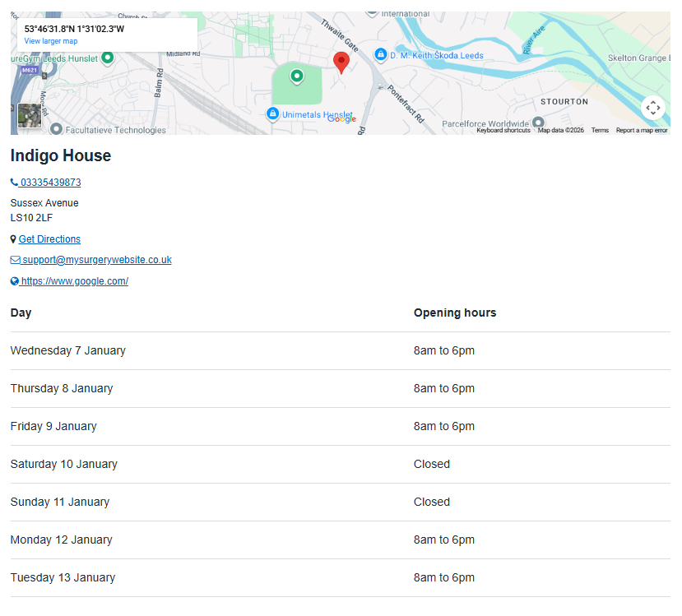The image size is (682, 616).
Task: Open the map Terms link
Action: [x=600, y=130]
